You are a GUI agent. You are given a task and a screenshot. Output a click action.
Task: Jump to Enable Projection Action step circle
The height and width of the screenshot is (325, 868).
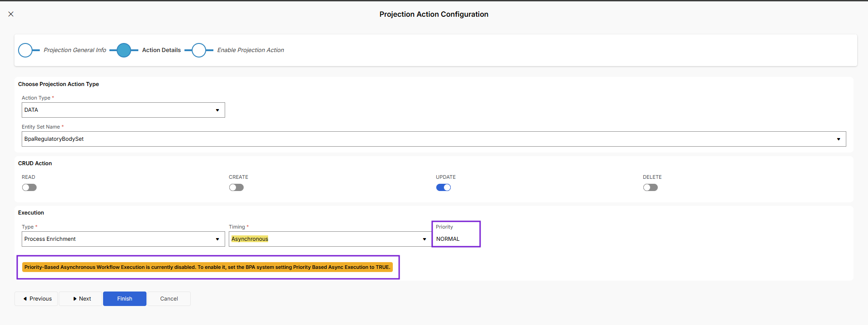coord(199,50)
